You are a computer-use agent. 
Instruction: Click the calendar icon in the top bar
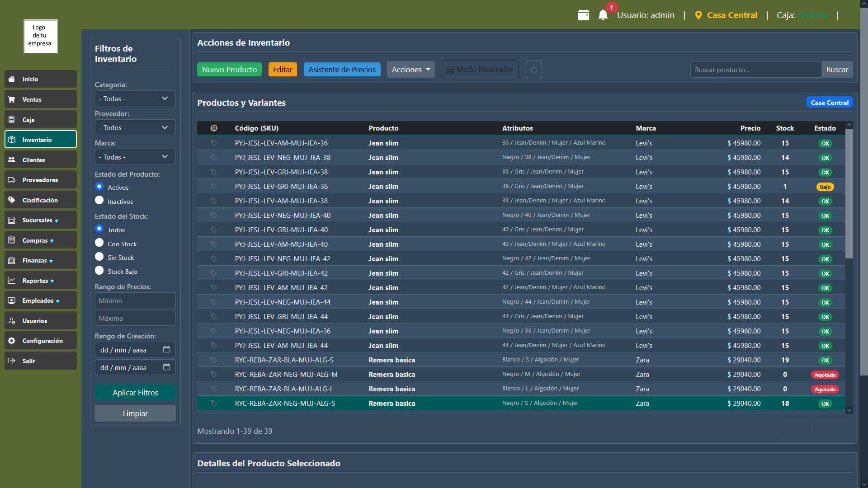point(584,15)
